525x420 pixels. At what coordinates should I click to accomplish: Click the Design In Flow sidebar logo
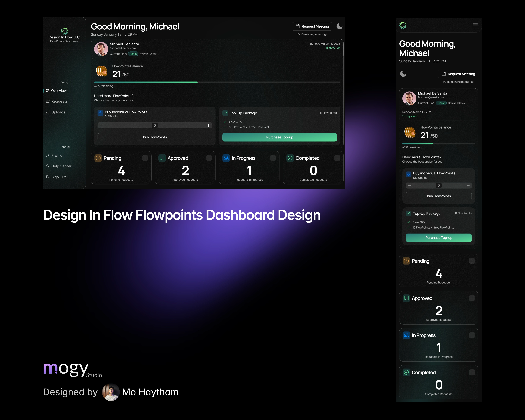tap(65, 31)
